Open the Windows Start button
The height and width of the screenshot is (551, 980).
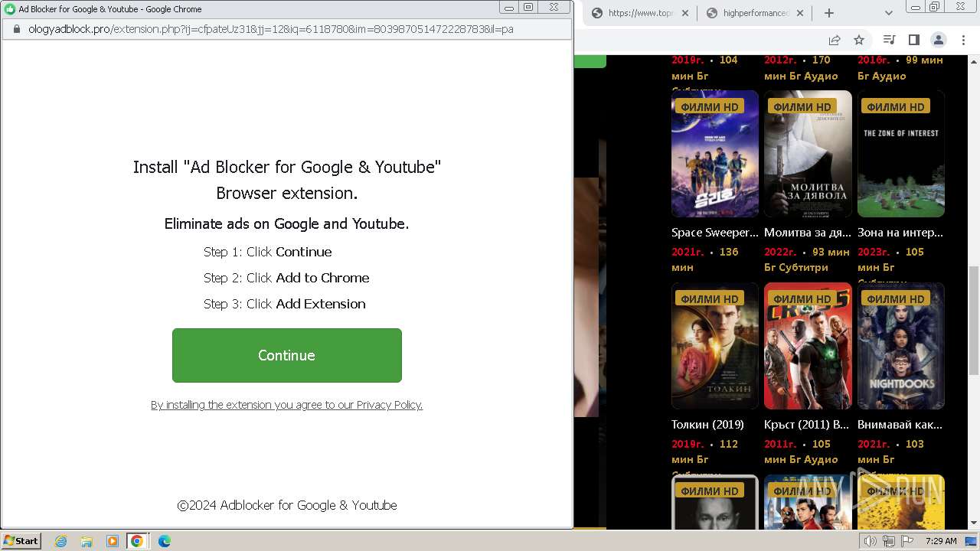pyautogui.click(x=21, y=541)
